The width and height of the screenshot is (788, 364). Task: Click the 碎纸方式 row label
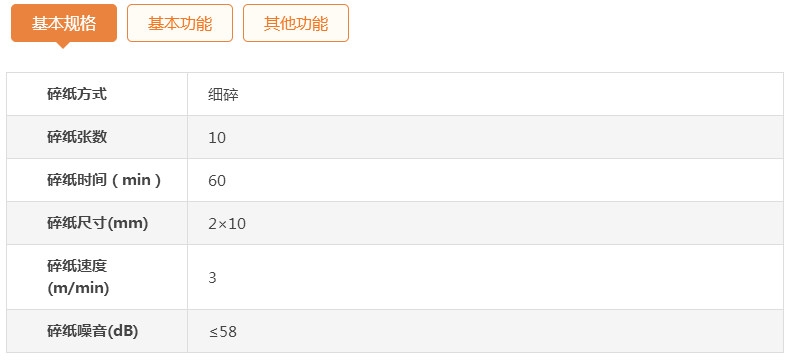(77, 94)
